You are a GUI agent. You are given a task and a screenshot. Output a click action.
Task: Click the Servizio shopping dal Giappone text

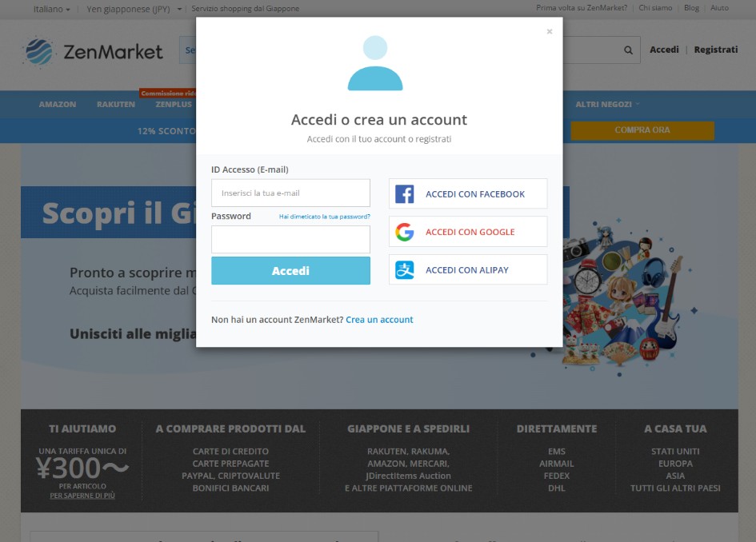pyautogui.click(x=245, y=9)
